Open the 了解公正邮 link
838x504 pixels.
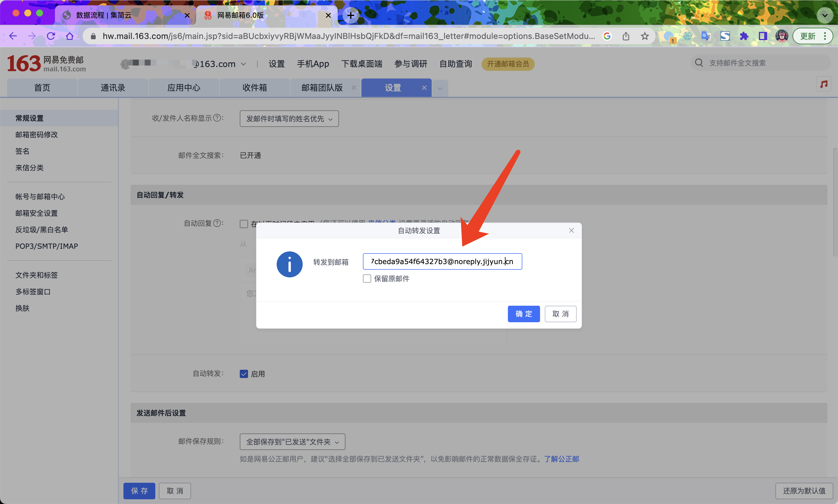point(561,459)
